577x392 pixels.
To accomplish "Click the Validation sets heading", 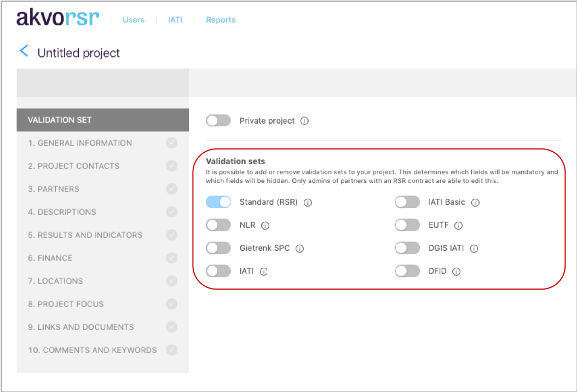I will tap(235, 161).
